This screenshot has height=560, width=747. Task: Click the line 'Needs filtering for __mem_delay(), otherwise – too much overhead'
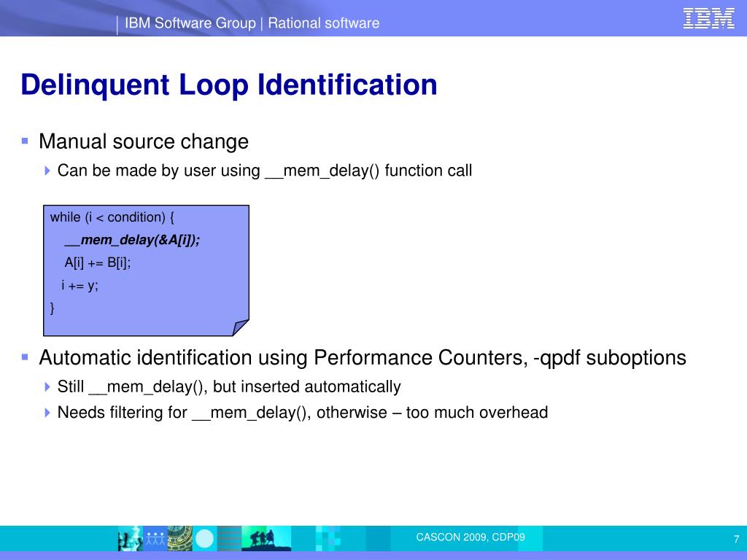coord(303,413)
